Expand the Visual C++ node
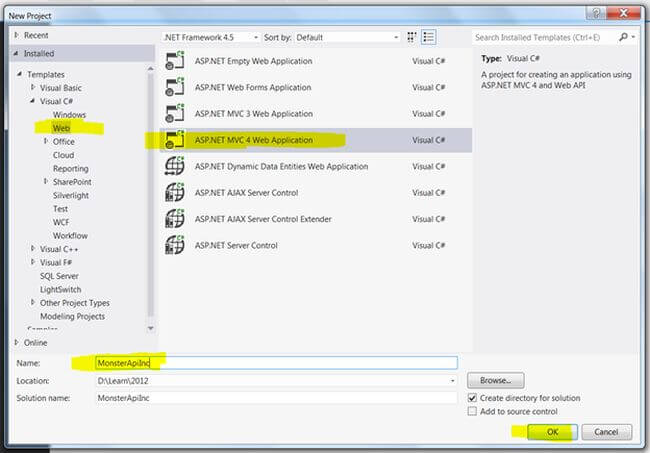The width and height of the screenshot is (650, 453). [33, 248]
